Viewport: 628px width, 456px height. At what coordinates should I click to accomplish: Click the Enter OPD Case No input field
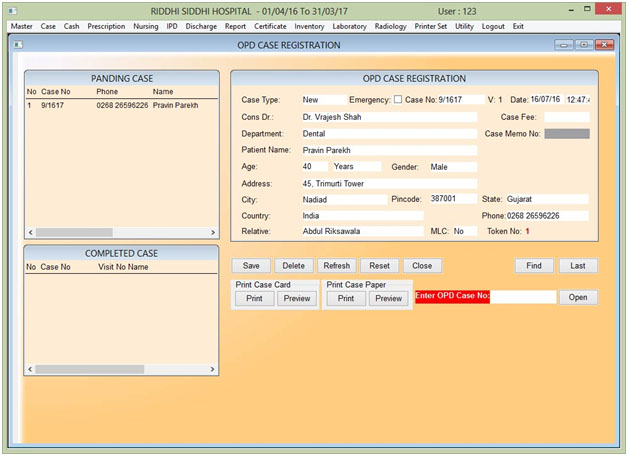click(x=522, y=297)
